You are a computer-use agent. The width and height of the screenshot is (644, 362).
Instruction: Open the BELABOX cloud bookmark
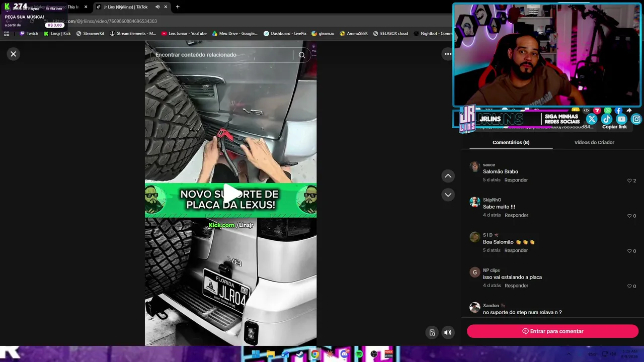click(x=390, y=34)
